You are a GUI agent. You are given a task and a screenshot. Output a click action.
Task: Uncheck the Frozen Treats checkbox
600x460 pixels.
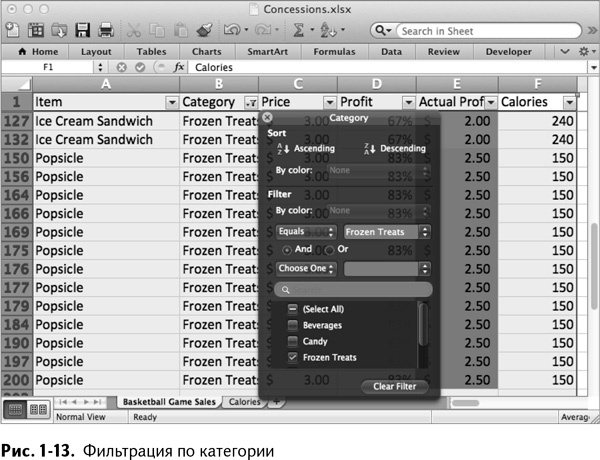(292, 357)
